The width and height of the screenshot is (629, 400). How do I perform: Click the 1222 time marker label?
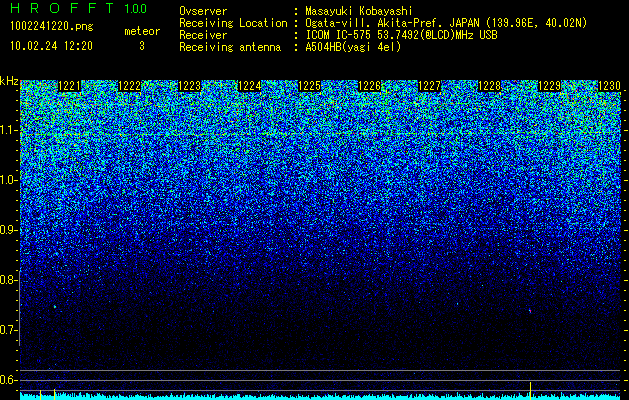[130, 86]
